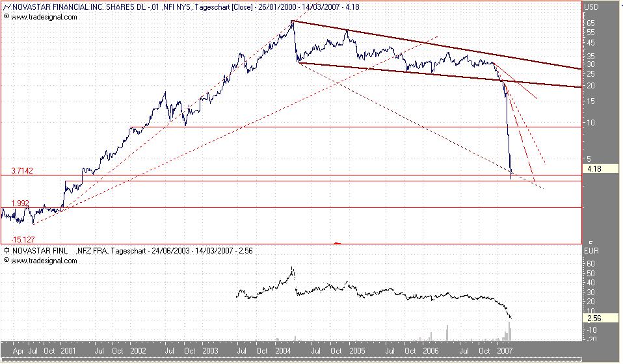The image size is (623, 364).
Task: Click the candlestick icon beside NOVASTAR FINL title
Action: click(x=7, y=251)
